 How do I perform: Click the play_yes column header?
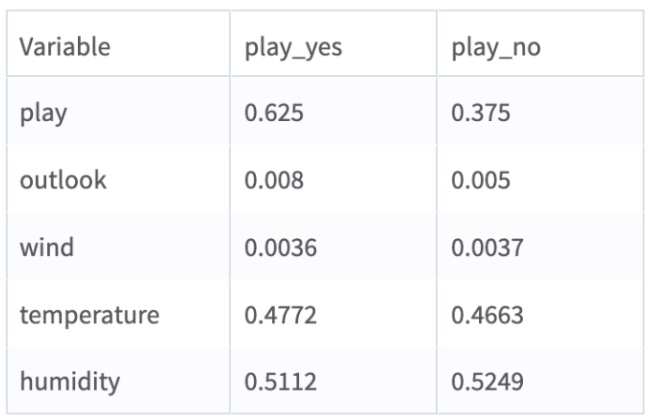[x=283, y=47]
